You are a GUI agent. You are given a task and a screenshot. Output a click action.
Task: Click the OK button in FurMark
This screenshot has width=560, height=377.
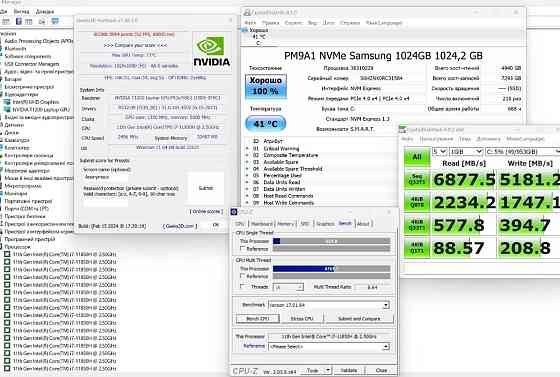(215, 225)
